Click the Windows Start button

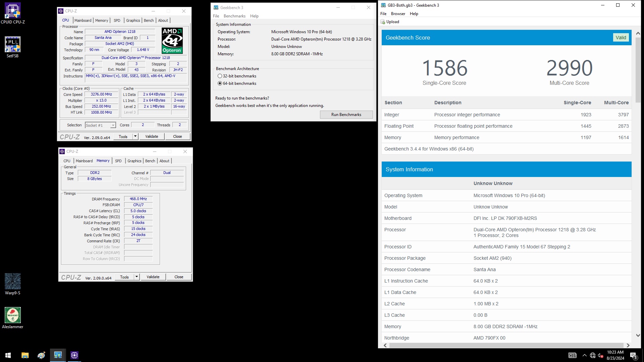coord(8,355)
